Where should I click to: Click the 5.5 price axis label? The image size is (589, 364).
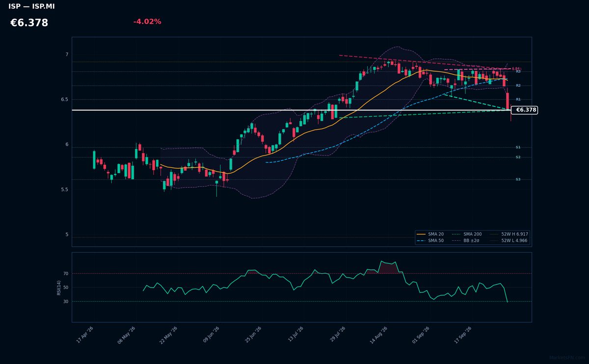pos(64,189)
